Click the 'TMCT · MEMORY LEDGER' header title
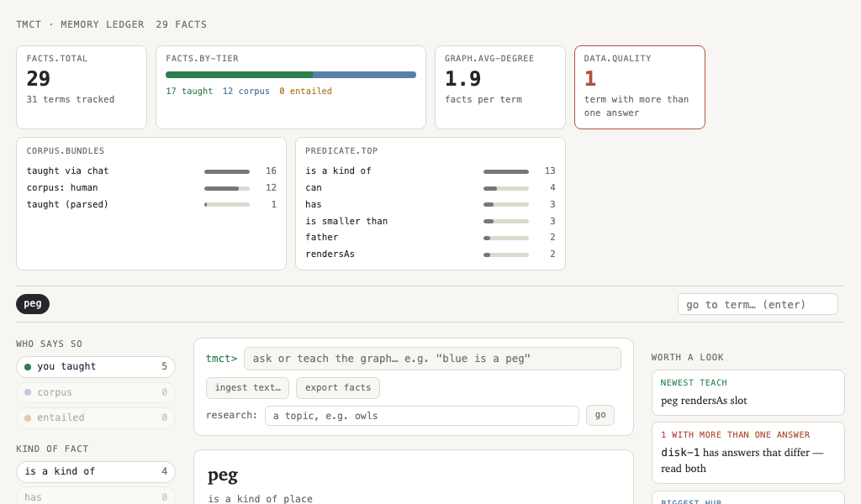 click(x=80, y=24)
